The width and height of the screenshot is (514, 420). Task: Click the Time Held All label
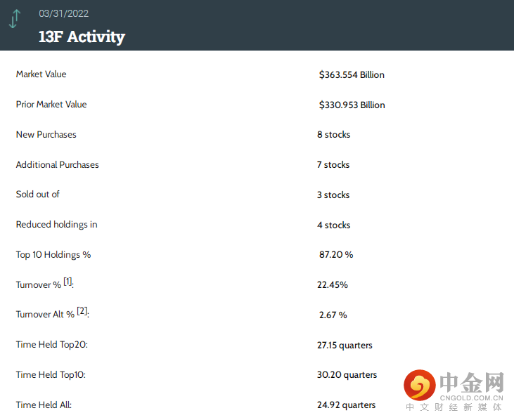point(44,405)
